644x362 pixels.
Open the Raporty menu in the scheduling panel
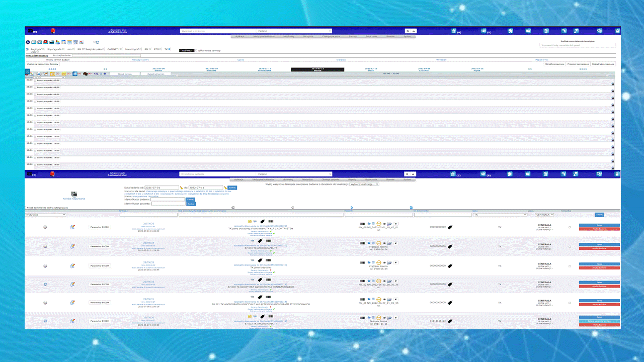coord(352,36)
